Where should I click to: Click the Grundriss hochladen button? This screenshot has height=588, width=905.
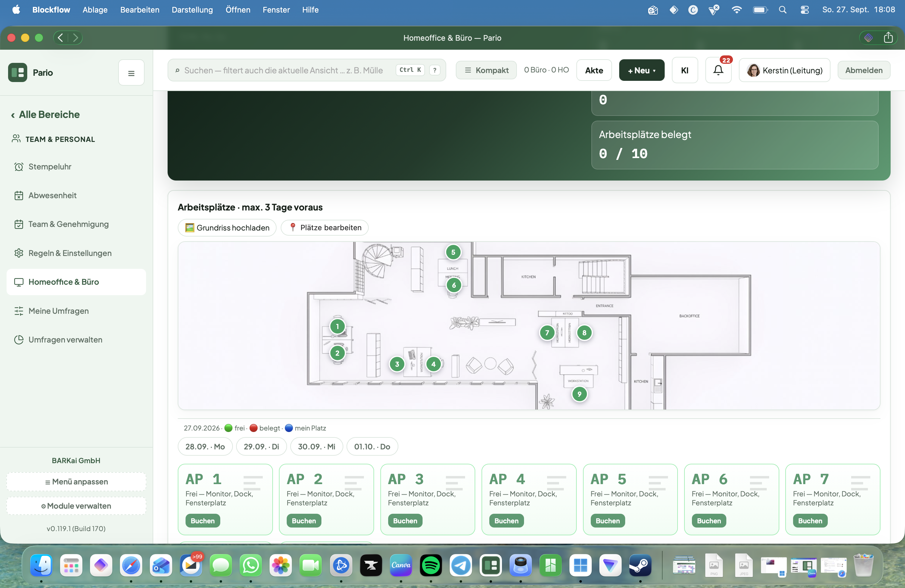click(227, 228)
